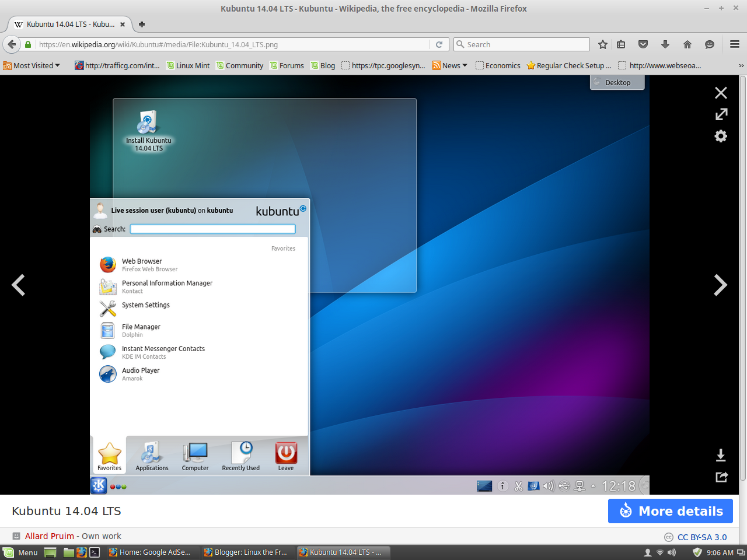The height and width of the screenshot is (560, 747).
Task: Open the Regular Check Setup bookmark
Action: click(x=569, y=65)
